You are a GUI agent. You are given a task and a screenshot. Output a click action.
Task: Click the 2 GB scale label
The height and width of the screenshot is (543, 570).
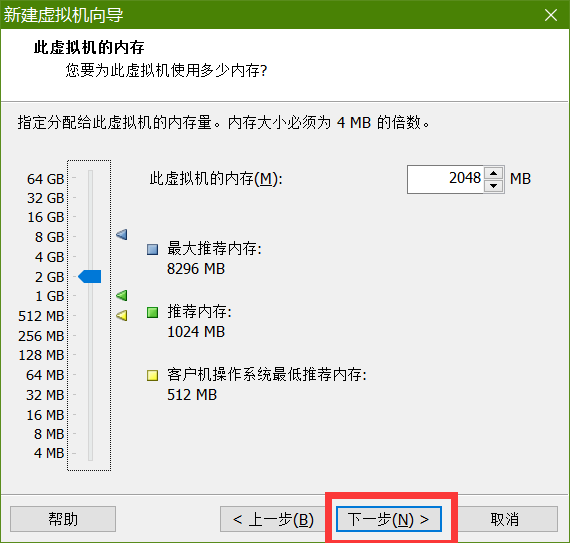click(49, 277)
